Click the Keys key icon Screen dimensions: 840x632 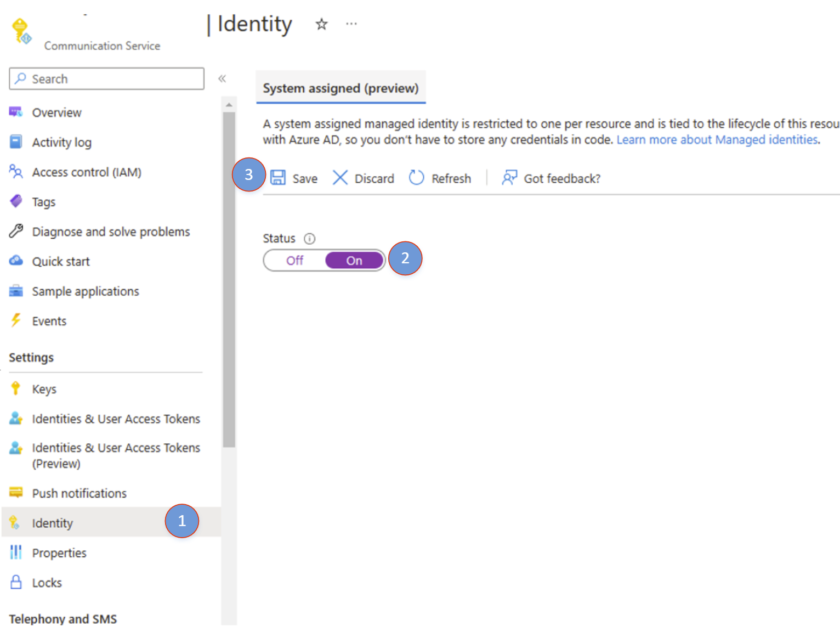pos(15,388)
